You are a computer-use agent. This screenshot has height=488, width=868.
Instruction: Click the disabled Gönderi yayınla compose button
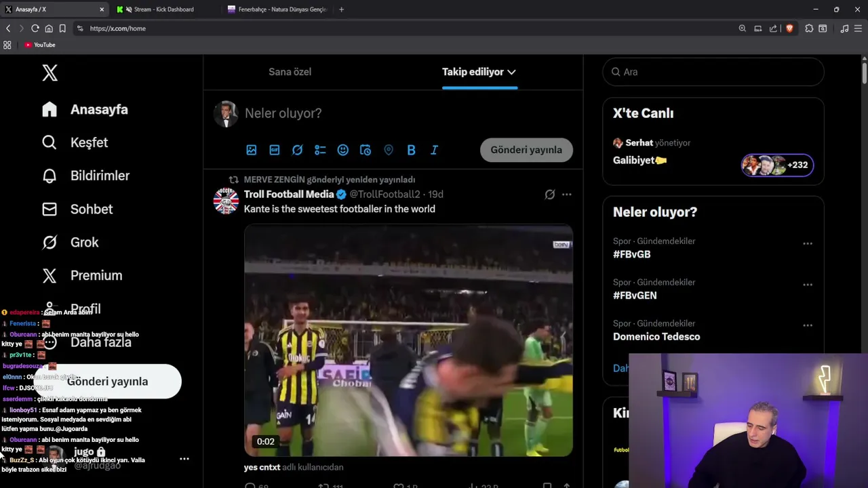526,150
